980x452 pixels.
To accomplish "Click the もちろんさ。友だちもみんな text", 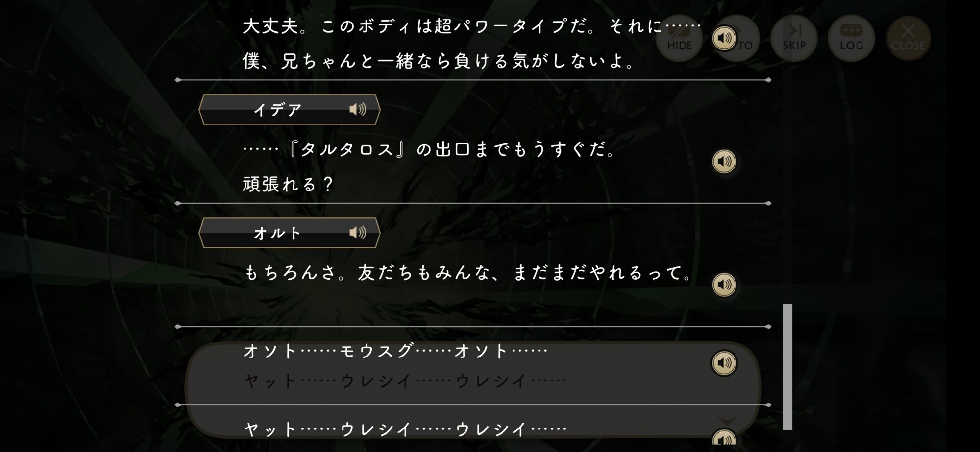I will coord(468,272).
